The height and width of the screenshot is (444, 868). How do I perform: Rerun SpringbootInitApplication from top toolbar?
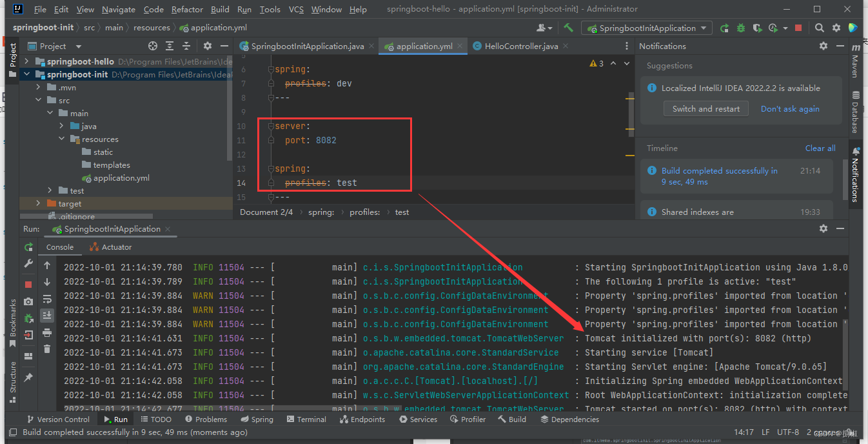point(725,28)
